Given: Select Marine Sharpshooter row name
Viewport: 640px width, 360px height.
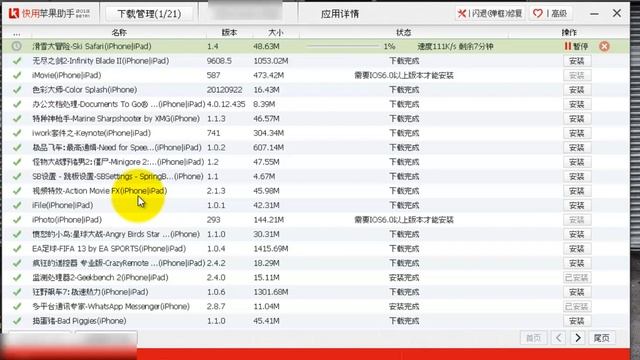Looking at the screenshot, I should [116, 119].
